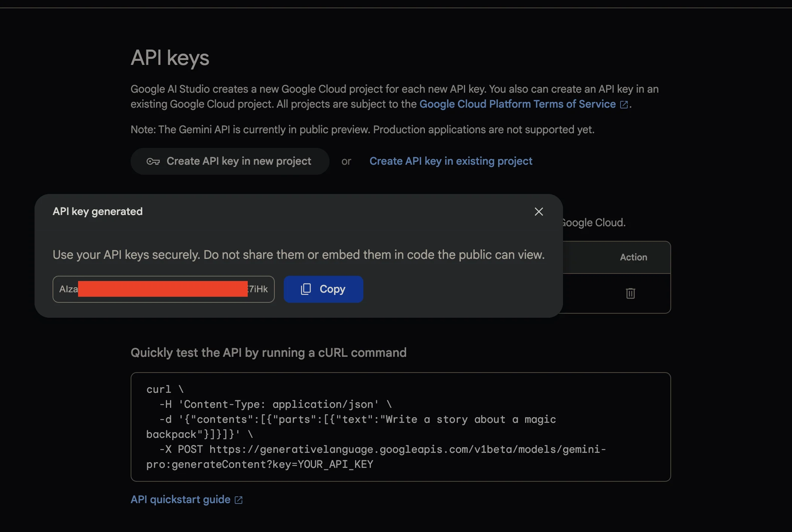792x532 pixels.
Task: Click the cURL command code block
Action: 401,427
